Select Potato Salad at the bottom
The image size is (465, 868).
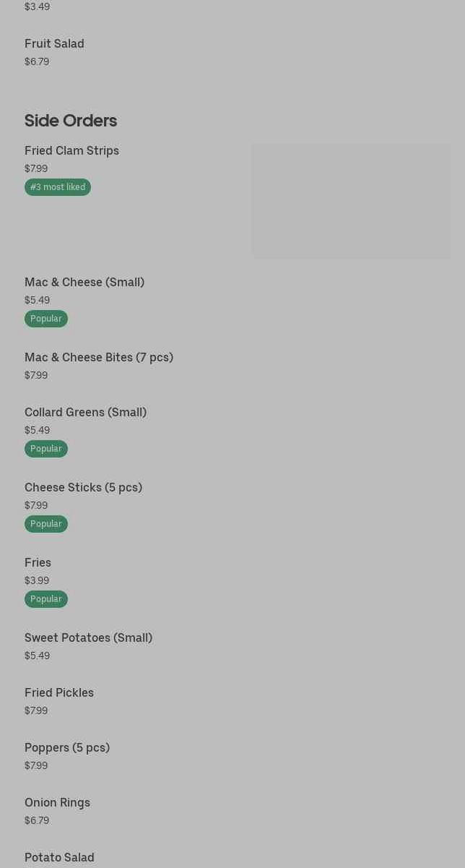coord(59,858)
